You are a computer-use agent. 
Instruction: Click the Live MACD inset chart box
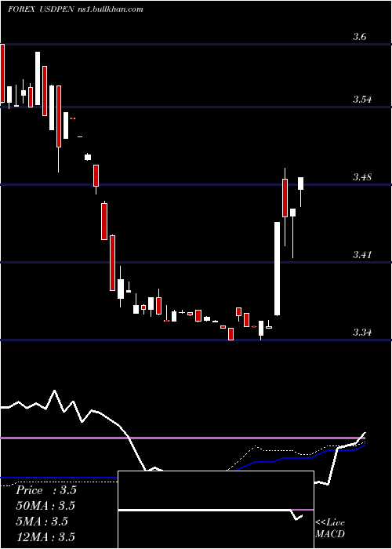(x=216, y=510)
